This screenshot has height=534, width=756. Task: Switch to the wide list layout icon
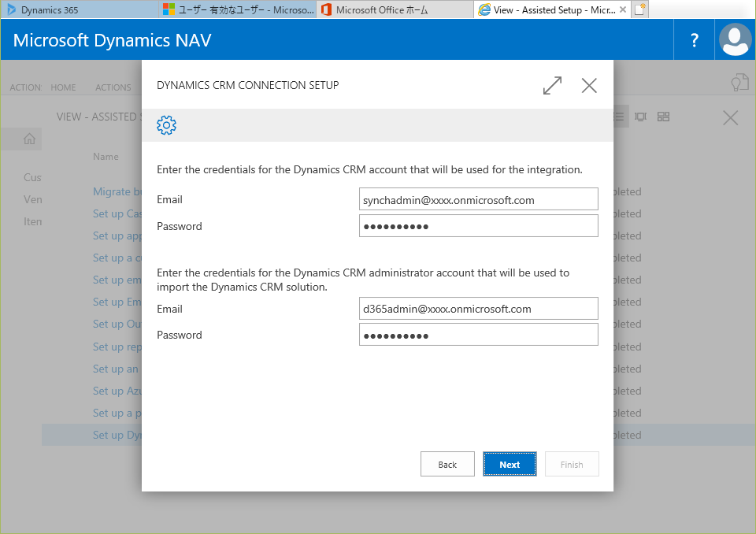pyautogui.click(x=640, y=117)
